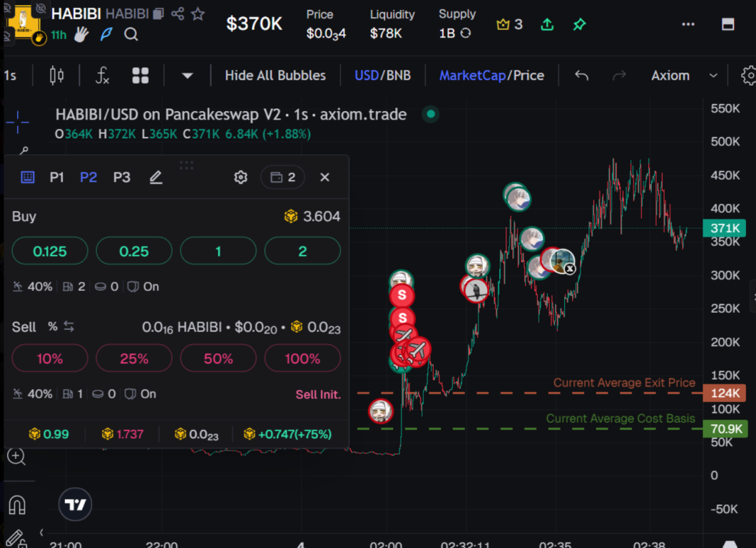
Task: Add HABIBI to favorites with star
Action: (198, 14)
